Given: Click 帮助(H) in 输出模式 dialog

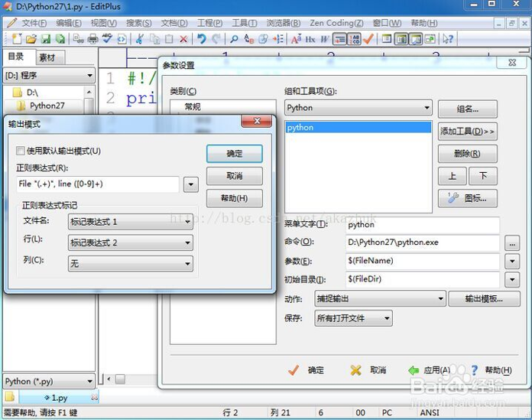Looking at the screenshot, I should [x=234, y=198].
